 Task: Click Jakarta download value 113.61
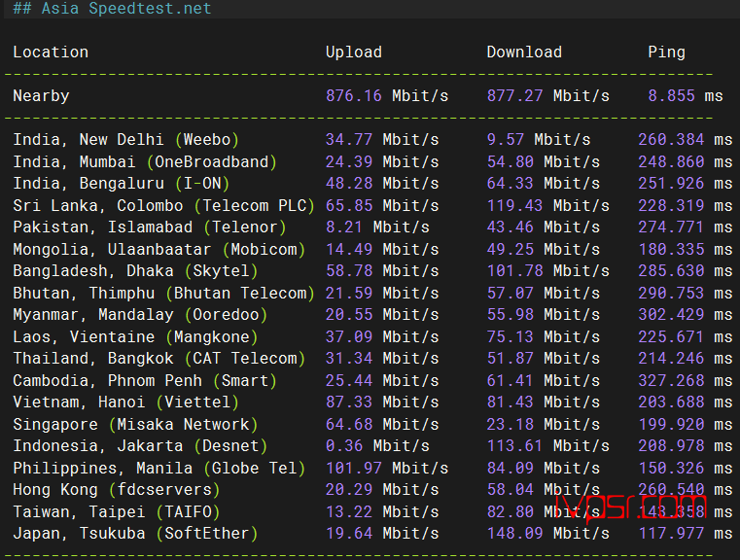pos(514,447)
